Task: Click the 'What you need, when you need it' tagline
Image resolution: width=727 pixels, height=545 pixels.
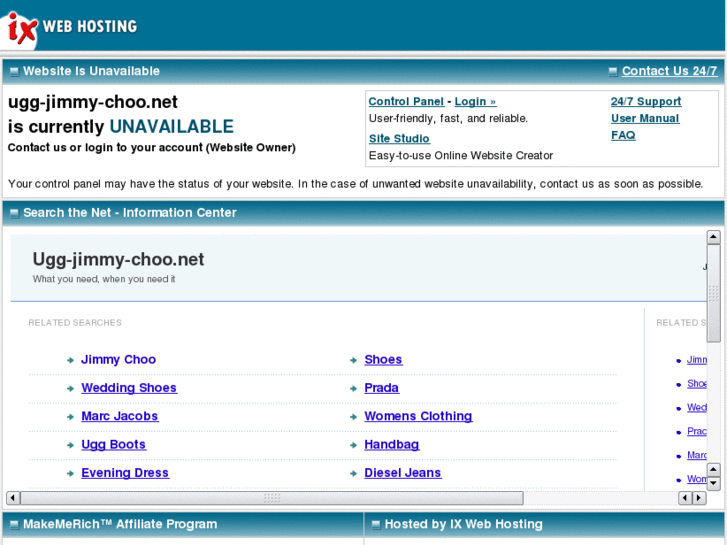Action: 104,279
